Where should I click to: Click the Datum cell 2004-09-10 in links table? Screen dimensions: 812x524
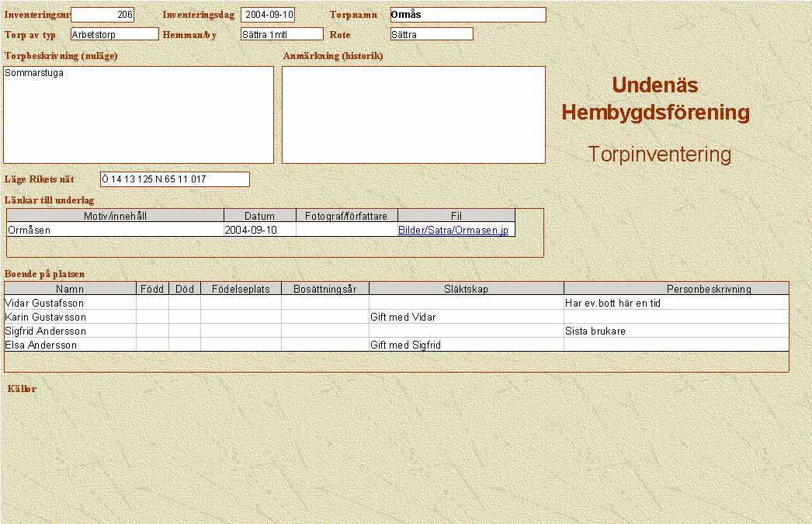260,231
